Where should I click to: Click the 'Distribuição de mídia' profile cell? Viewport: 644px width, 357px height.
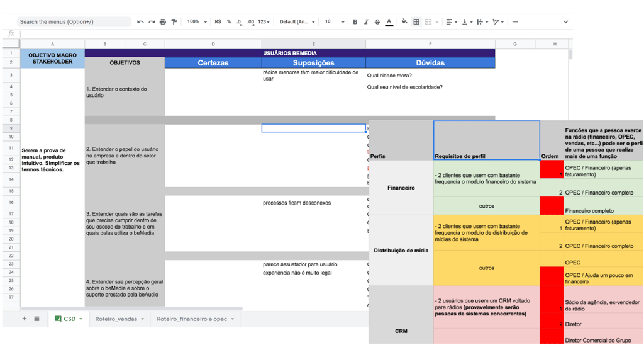401,250
